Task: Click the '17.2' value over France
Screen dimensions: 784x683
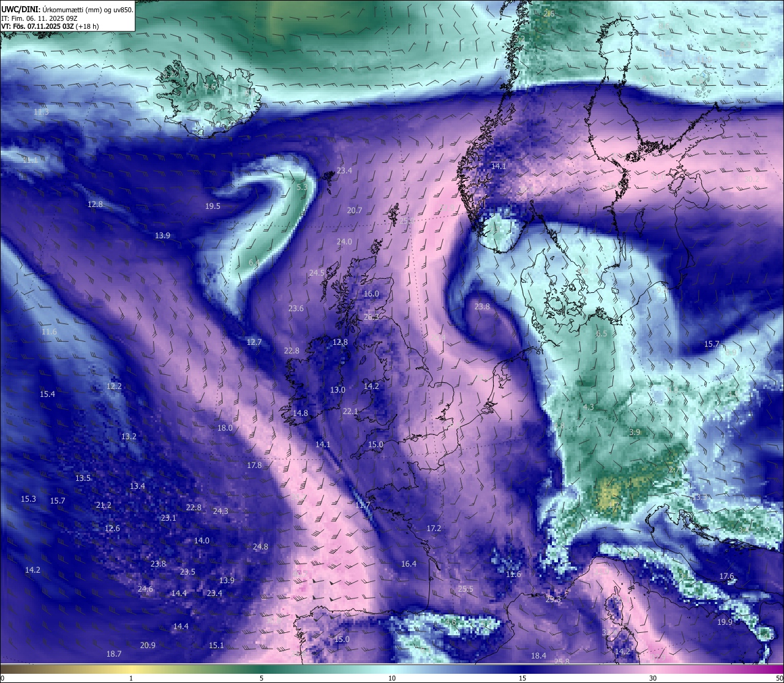Action: pyautogui.click(x=434, y=529)
